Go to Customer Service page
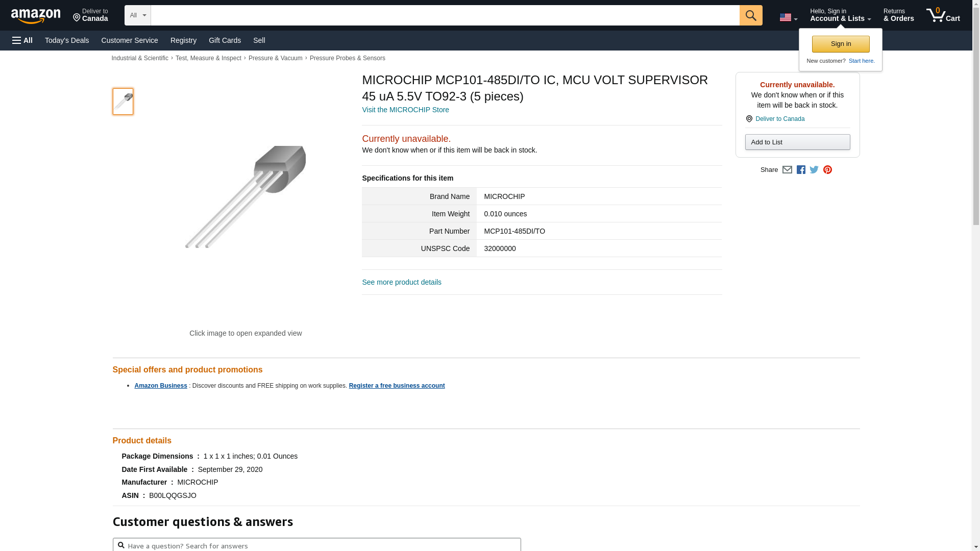Screen dimensions: 980x551 130,40
